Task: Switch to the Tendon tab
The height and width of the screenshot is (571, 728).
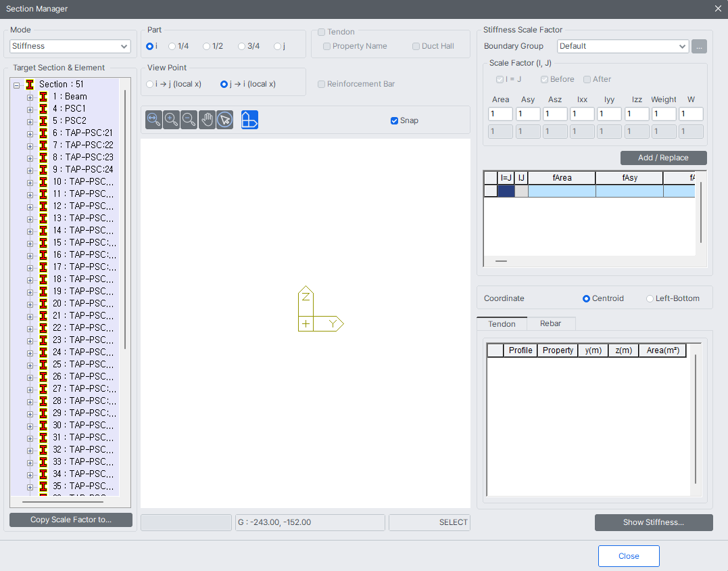Action: pyautogui.click(x=502, y=323)
